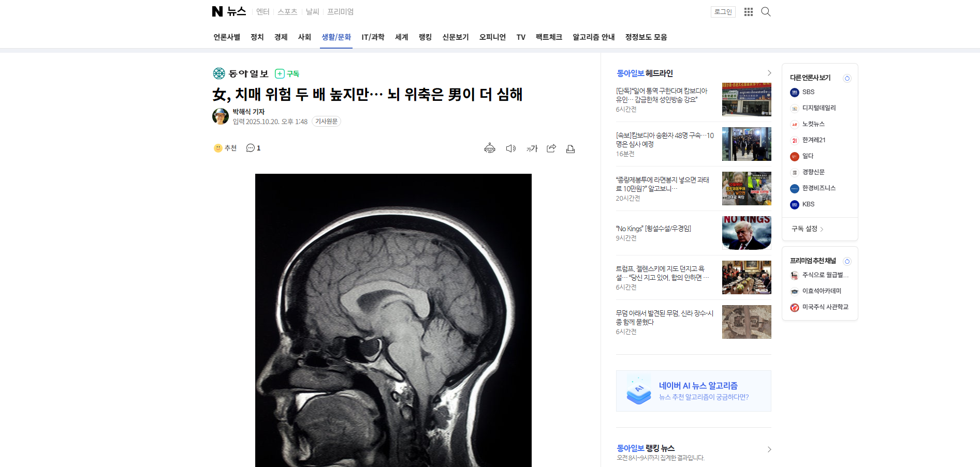Click the 추천 recommend emoji button
Screen dimensions: 980x467
225,148
